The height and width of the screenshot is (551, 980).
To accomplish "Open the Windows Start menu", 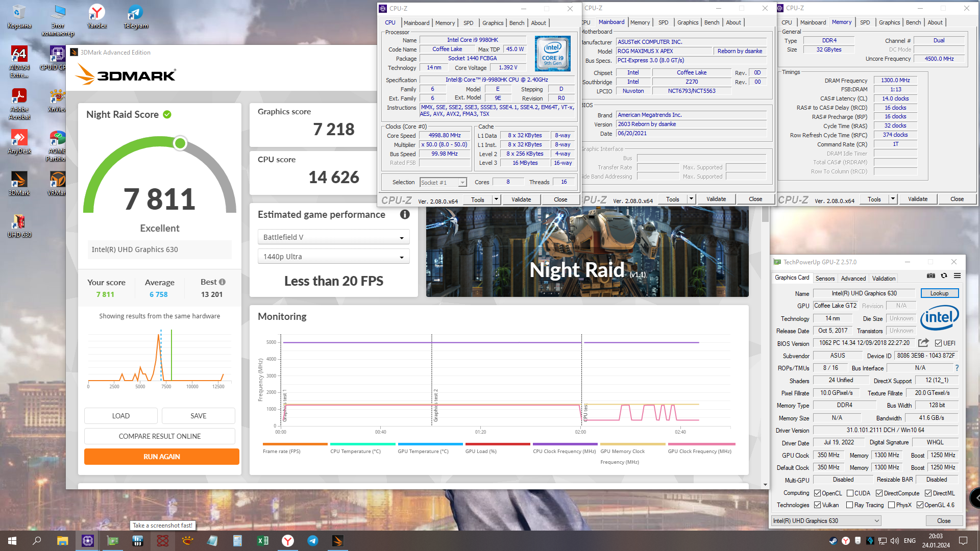I will tap(12, 541).
